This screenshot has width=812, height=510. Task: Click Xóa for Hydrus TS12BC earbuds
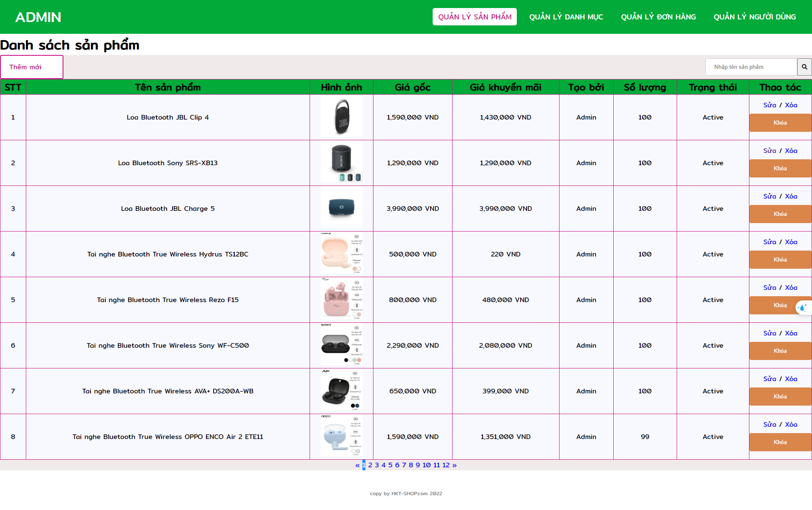[x=791, y=242]
